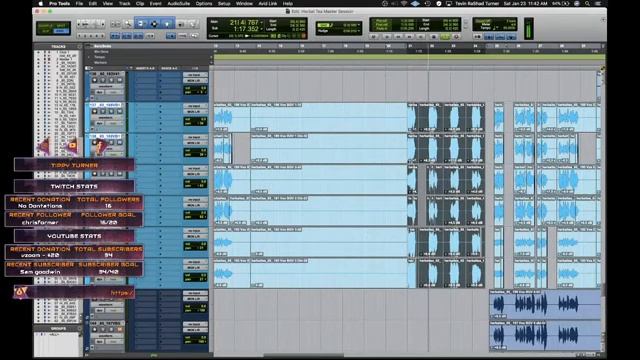Click the Wi-Fi status icon

coord(404,3)
